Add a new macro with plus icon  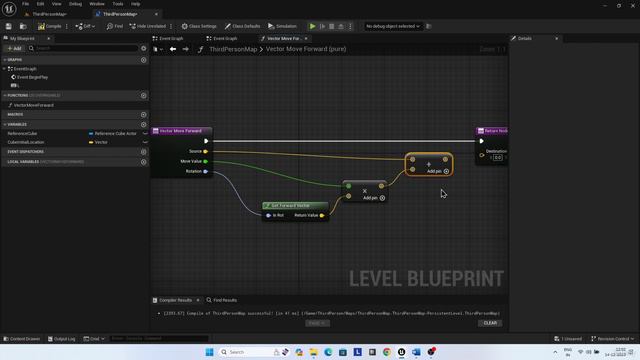click(143, 115)
